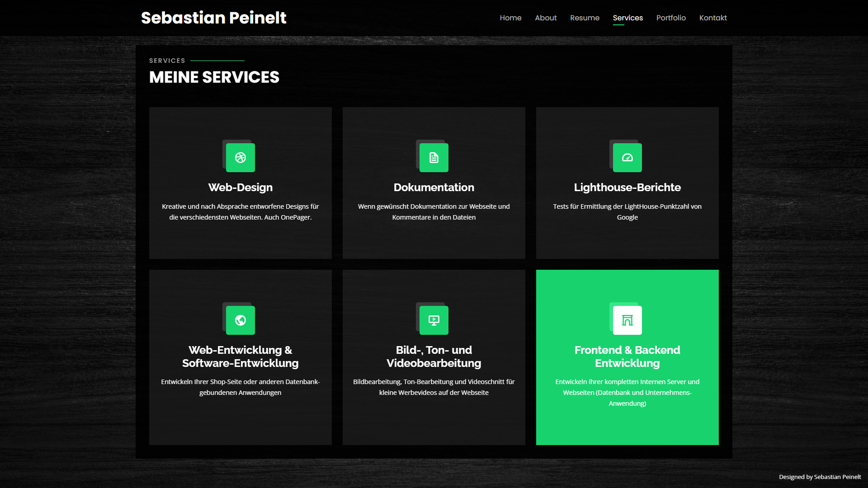Image resolution: width=868 pixels, height=488 pixels.
Task: Click the 'Wenn gewünscht Dokumentation' description
Action: tap(434, 212)
